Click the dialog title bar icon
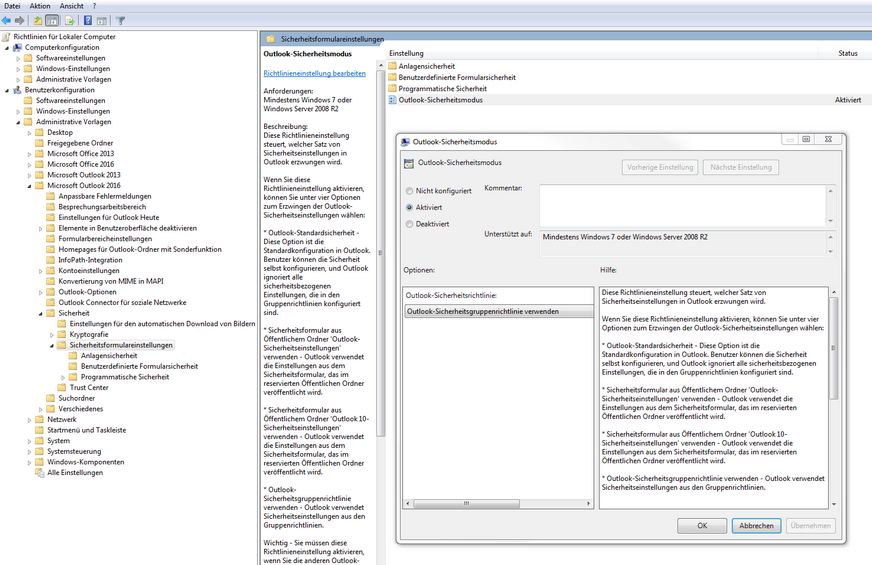 pos(405,142)
